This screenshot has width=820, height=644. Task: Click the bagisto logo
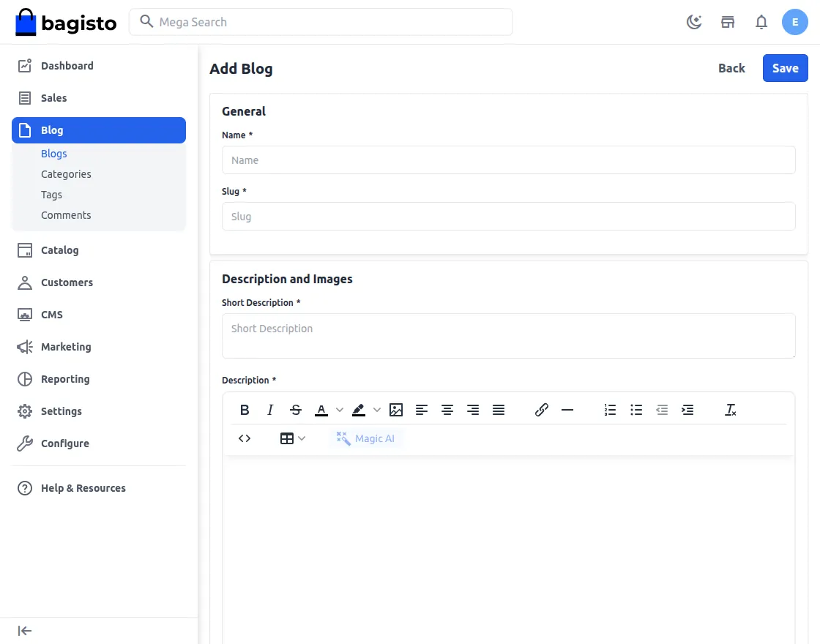tap(66, 22)
